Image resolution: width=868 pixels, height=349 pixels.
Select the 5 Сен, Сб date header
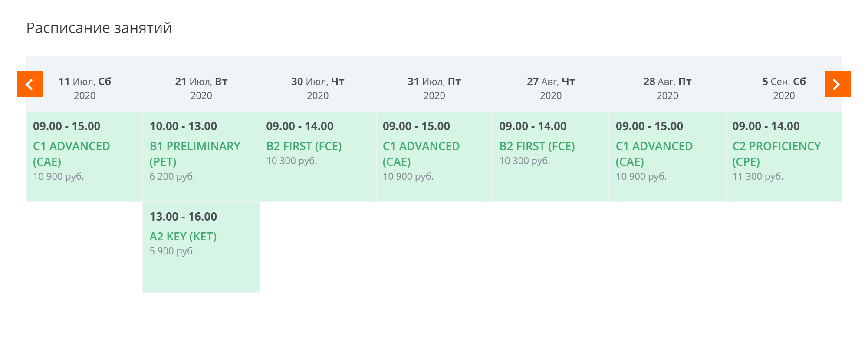(x=784, y=88)
